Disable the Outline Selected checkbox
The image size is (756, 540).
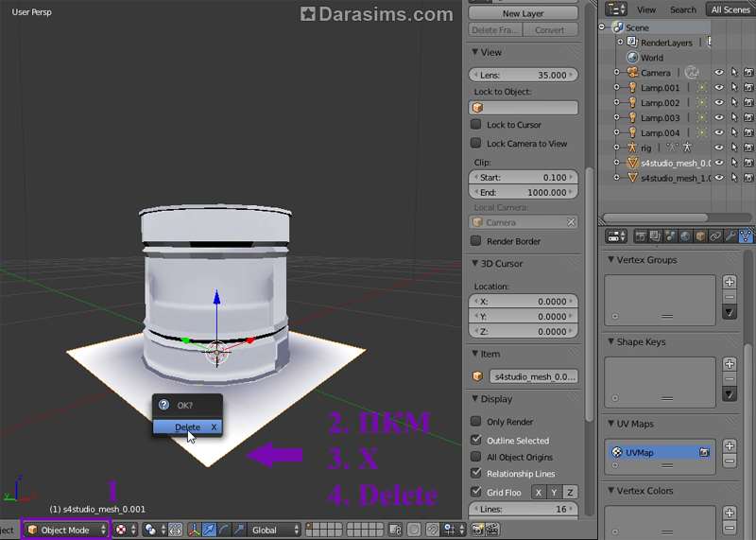pyautogui.click(x=476, y=440)
